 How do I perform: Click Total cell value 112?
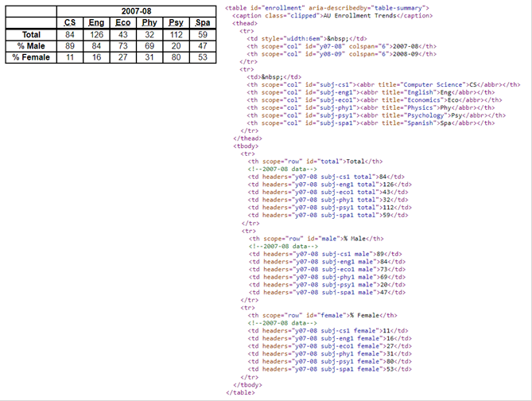(176, 35)
